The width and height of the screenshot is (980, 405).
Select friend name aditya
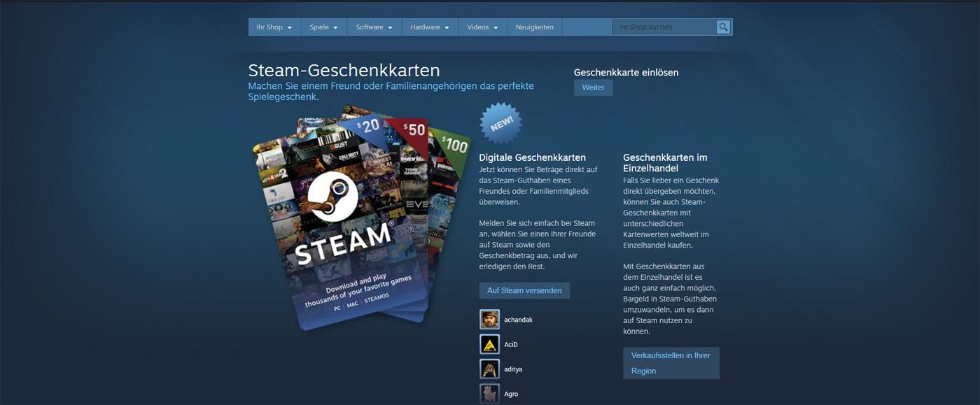(513, 369)
